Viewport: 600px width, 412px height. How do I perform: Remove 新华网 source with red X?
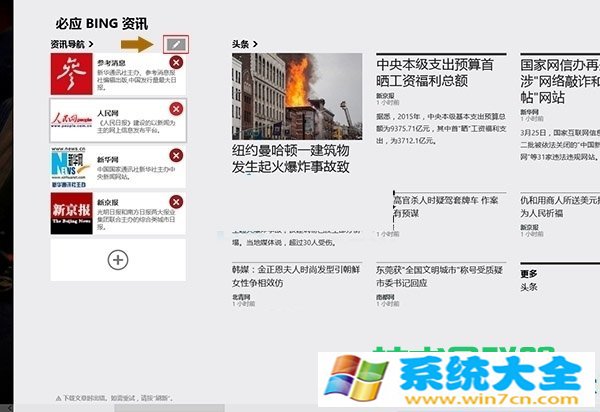[176, 155]
